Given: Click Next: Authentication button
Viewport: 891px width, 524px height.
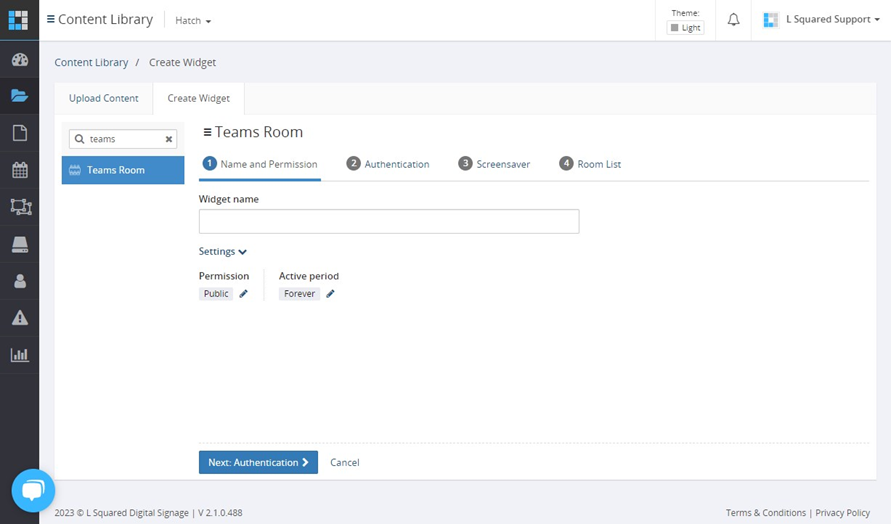Looking at the screenshot, I should (259, 463).
